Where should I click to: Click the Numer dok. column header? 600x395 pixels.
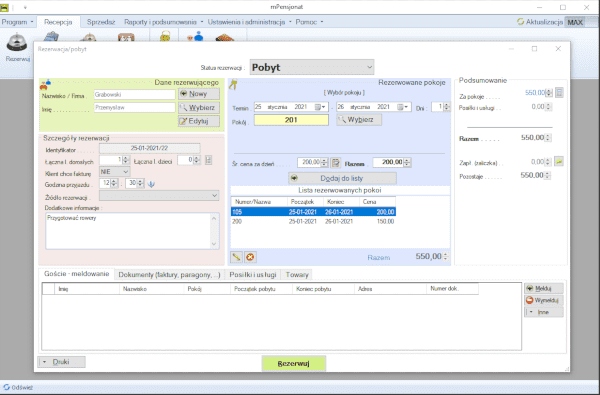tap(452, 289)
